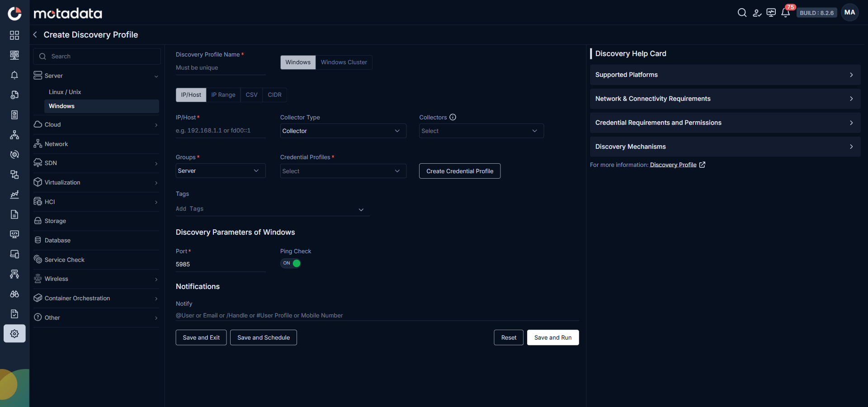This screenshot has width=868, height=407.
Task: Open the user check icon in header
Action: (757, 13)
